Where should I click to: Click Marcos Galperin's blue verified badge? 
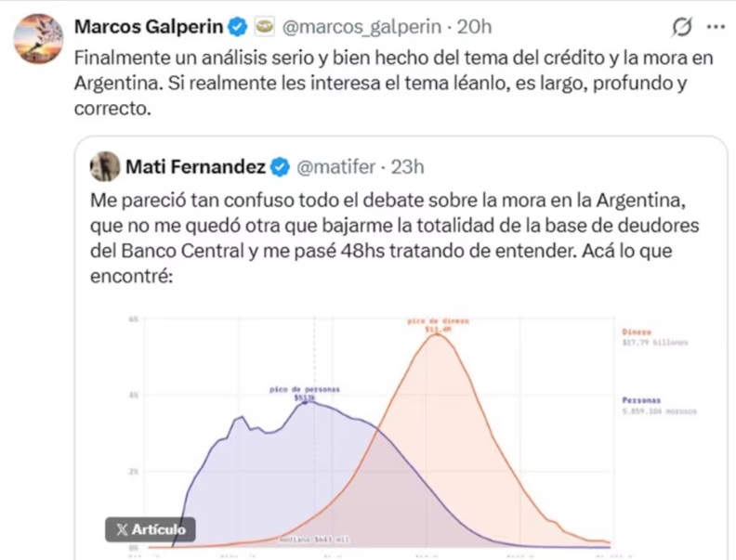pos(238,27)
